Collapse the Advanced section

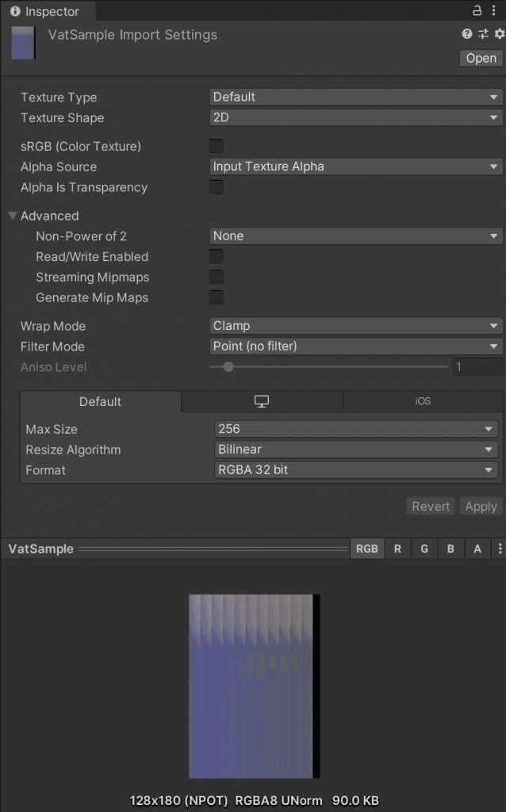click(13, 216)
